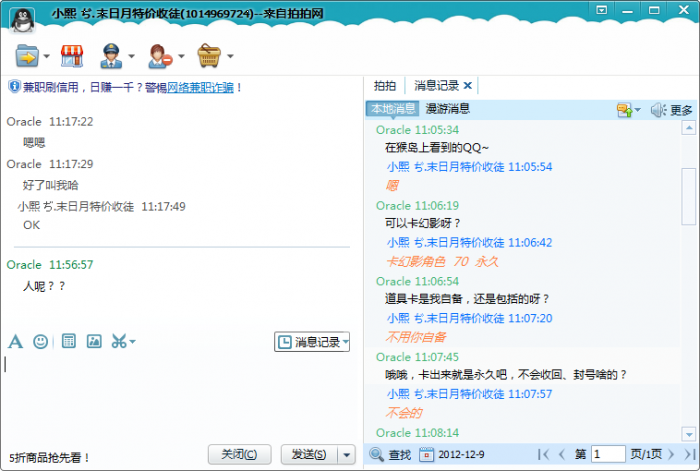
Task: Switch to the 拍拍 tab
Action: (384, 86)
